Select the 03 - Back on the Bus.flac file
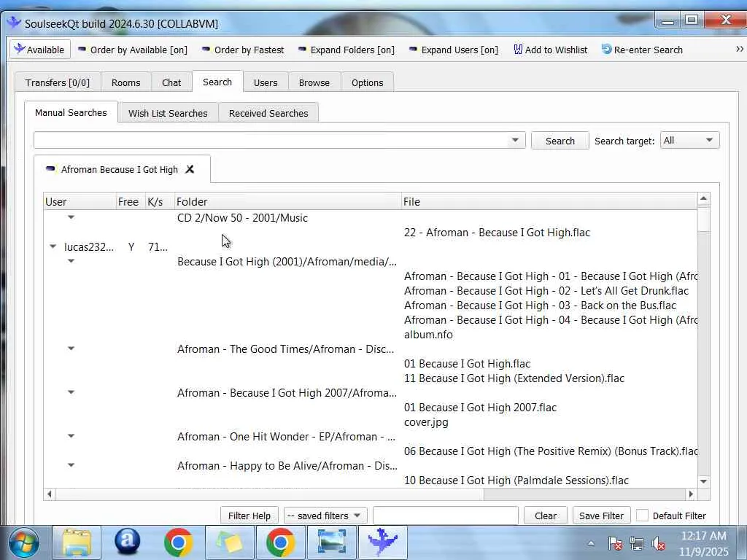 (x=540, y=306)
